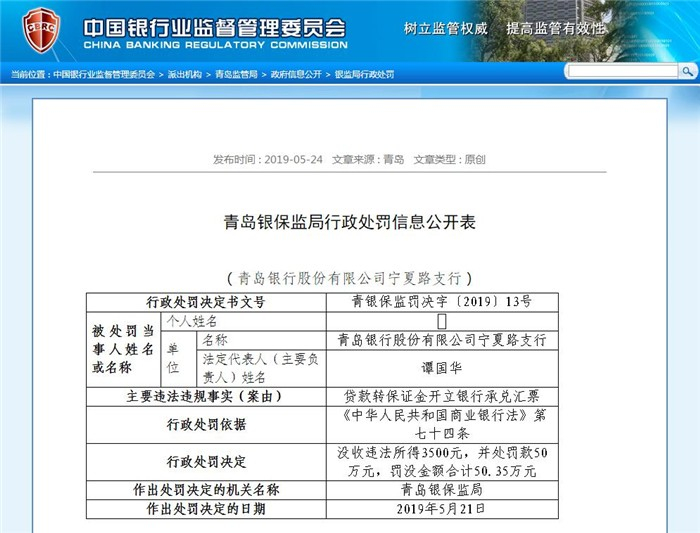The width and height of the screenshot is (700, 533).
Task: Click 个人姓名 cell
Action: coord(243,321)
